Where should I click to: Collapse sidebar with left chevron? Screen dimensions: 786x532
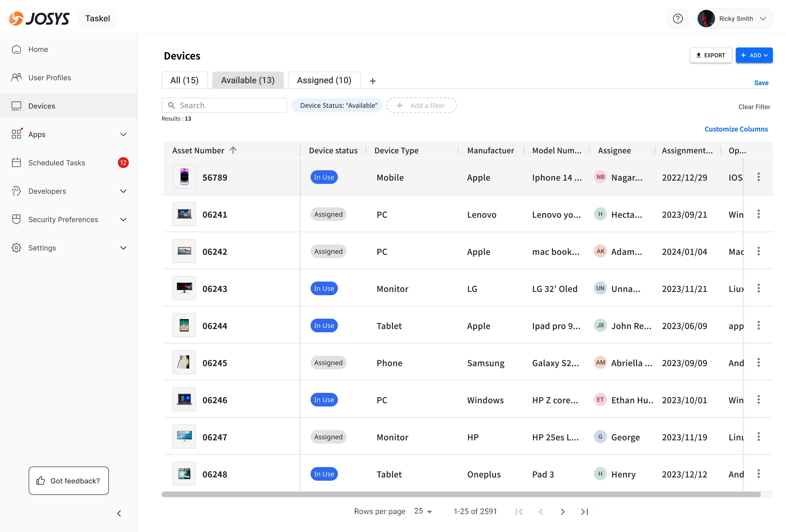(119, 513)
